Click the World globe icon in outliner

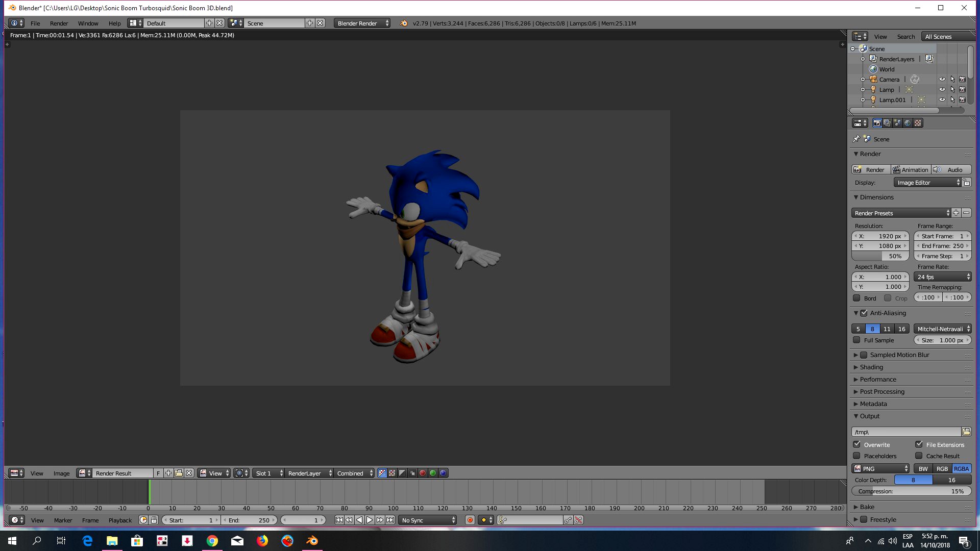pyautogui.click(x=873, y=69)
